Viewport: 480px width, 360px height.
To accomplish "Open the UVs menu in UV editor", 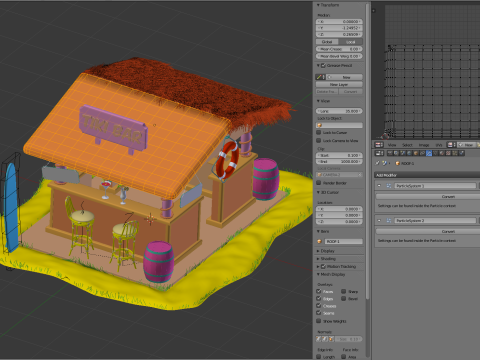I will [x=439, y=145].
